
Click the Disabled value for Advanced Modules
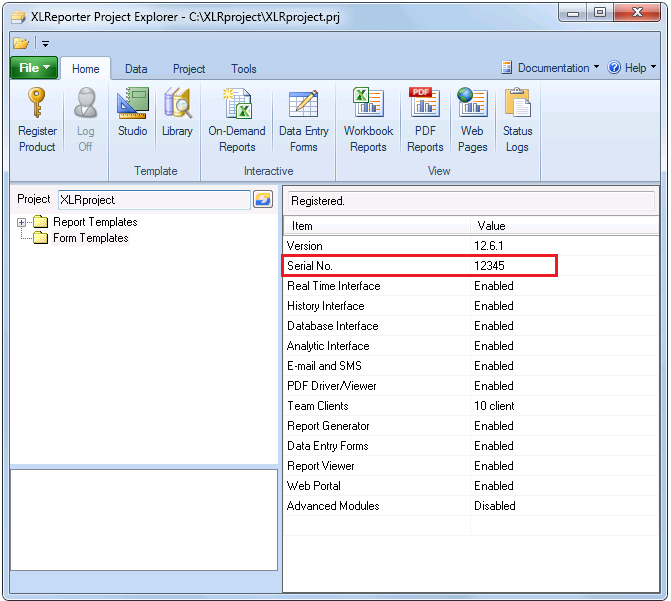495,506
